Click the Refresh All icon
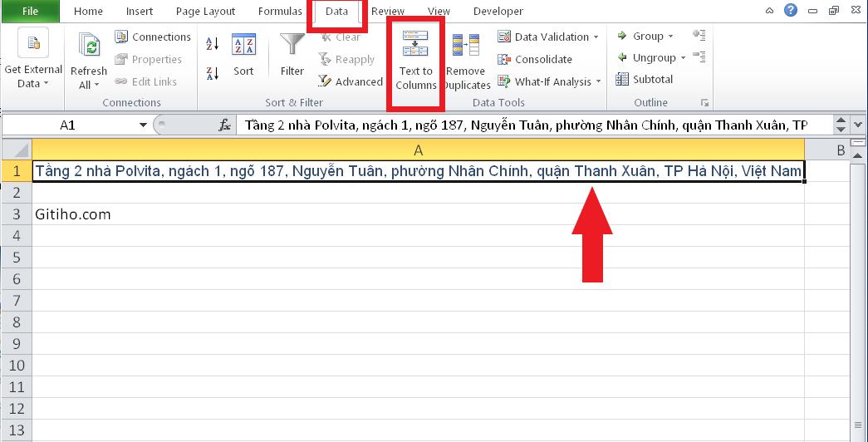The width and height of the screenshot is (868, 442). [89, 46]
